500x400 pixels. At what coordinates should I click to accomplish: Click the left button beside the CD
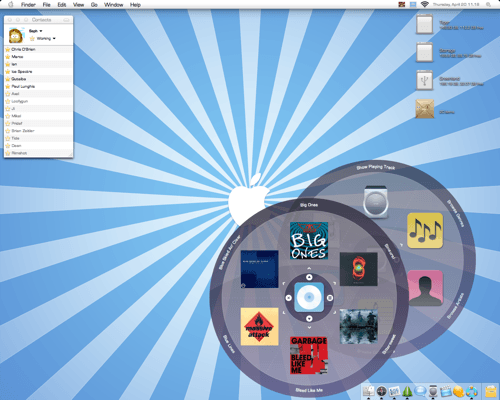[289, 298]
